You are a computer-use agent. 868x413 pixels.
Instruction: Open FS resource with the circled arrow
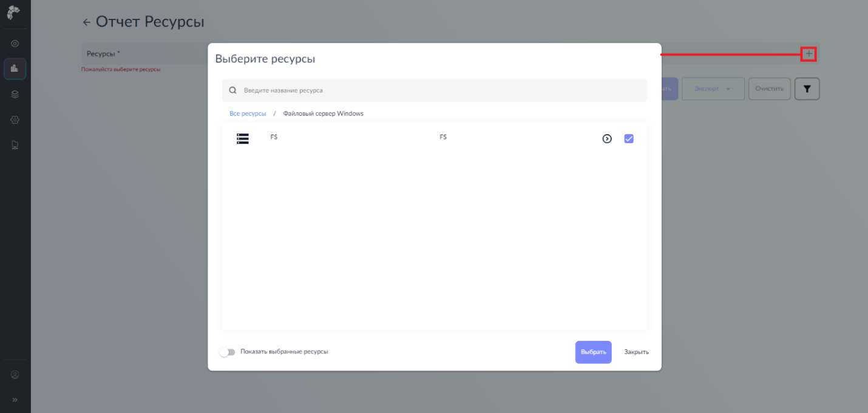click(607, 139)
